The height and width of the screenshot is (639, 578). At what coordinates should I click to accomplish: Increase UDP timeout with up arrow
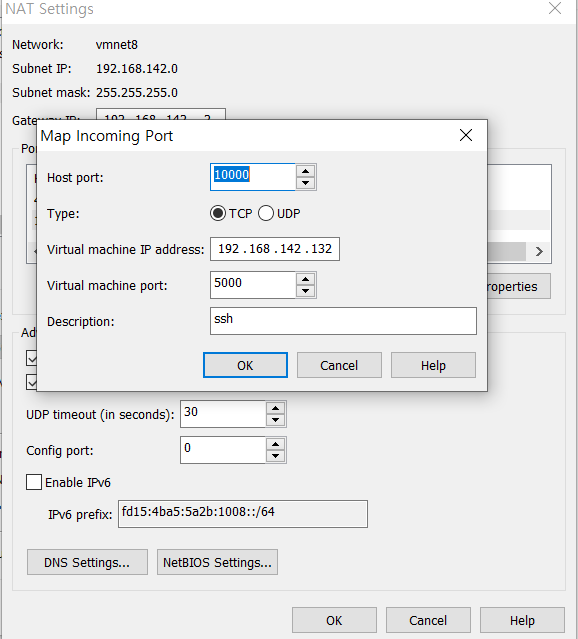276,408
